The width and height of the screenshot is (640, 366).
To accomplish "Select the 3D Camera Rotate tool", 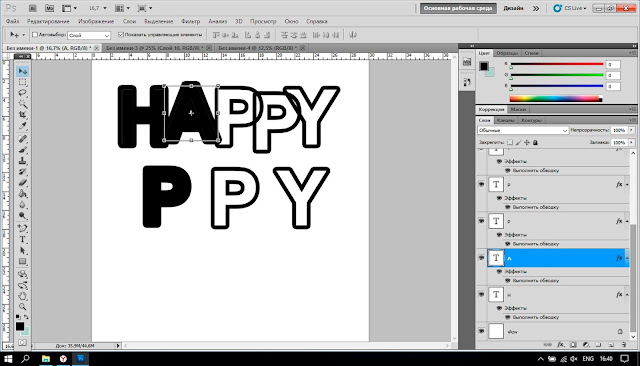I will click(x=22, y=285).
